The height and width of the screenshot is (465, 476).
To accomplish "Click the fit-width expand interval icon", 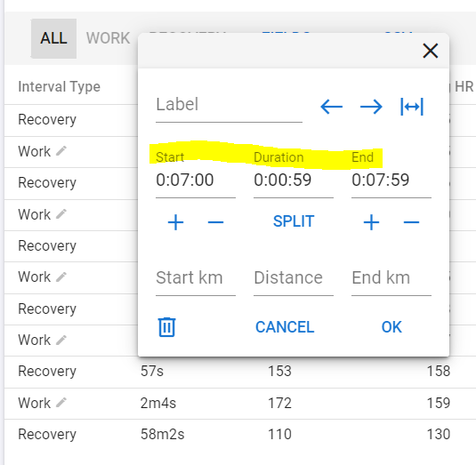I will click(x=412, y=107).
